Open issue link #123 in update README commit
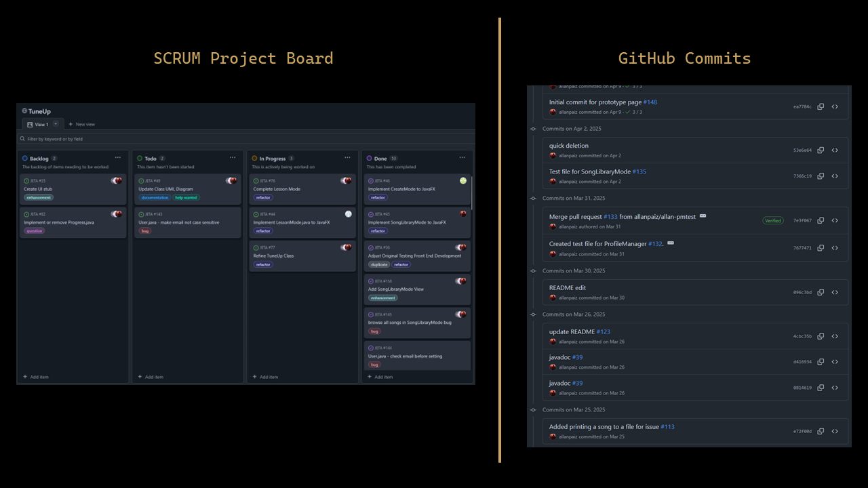This screenshot has height=488, width=868. click(604, 332)
